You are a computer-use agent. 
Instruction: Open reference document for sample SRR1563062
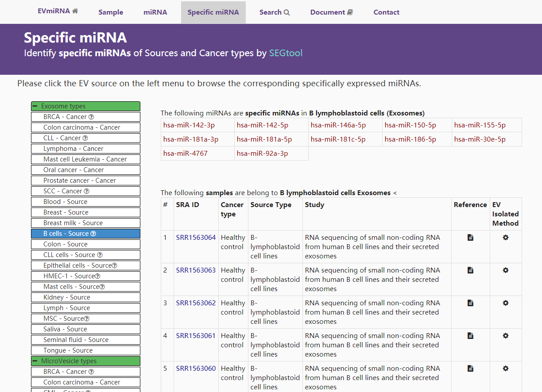470,303
